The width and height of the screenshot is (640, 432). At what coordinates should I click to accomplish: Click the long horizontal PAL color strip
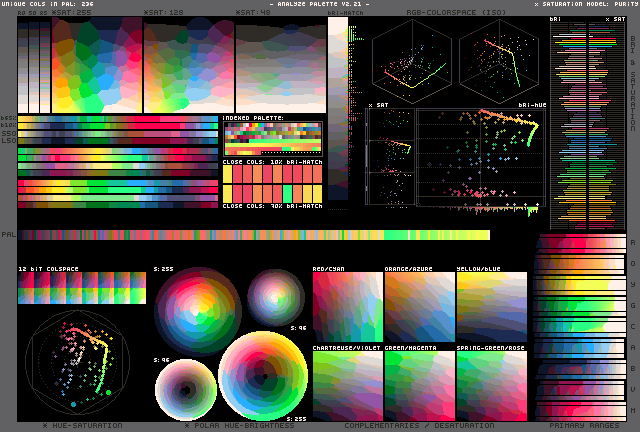(255, 235)
